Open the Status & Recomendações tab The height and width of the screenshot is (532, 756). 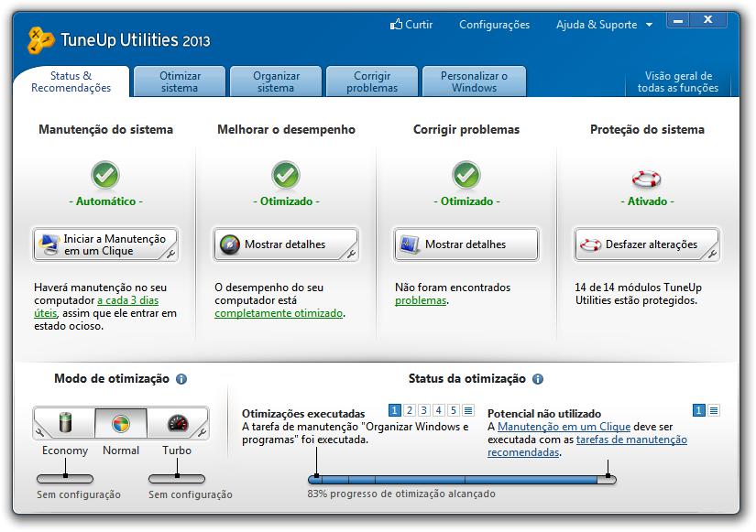pos(71,81)
